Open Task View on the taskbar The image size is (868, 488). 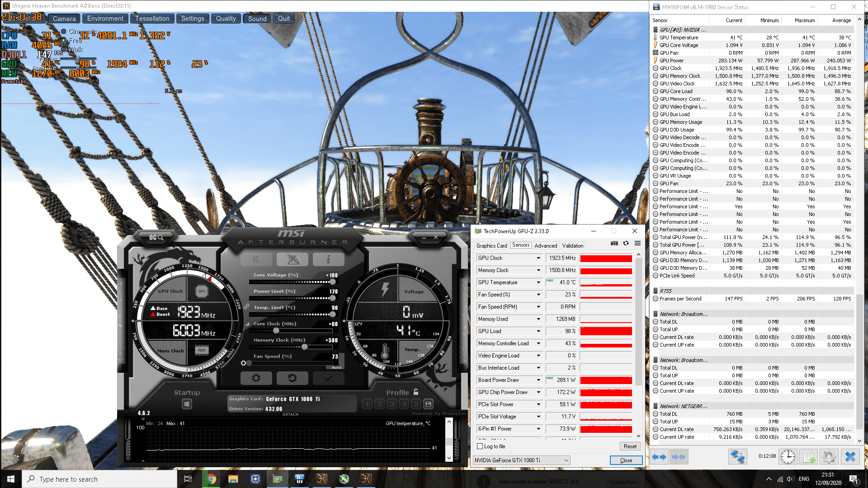188,479
